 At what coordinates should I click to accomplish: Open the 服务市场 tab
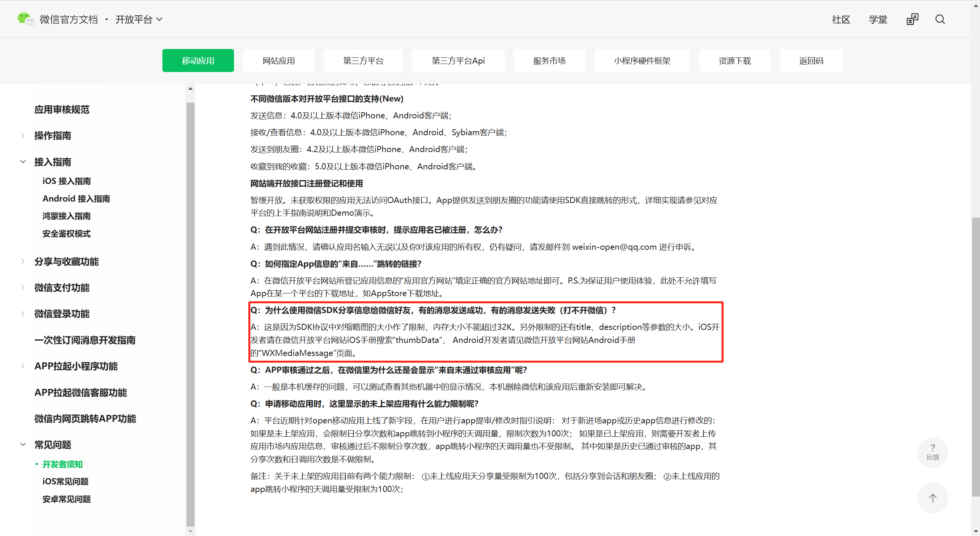click(549, 61)
